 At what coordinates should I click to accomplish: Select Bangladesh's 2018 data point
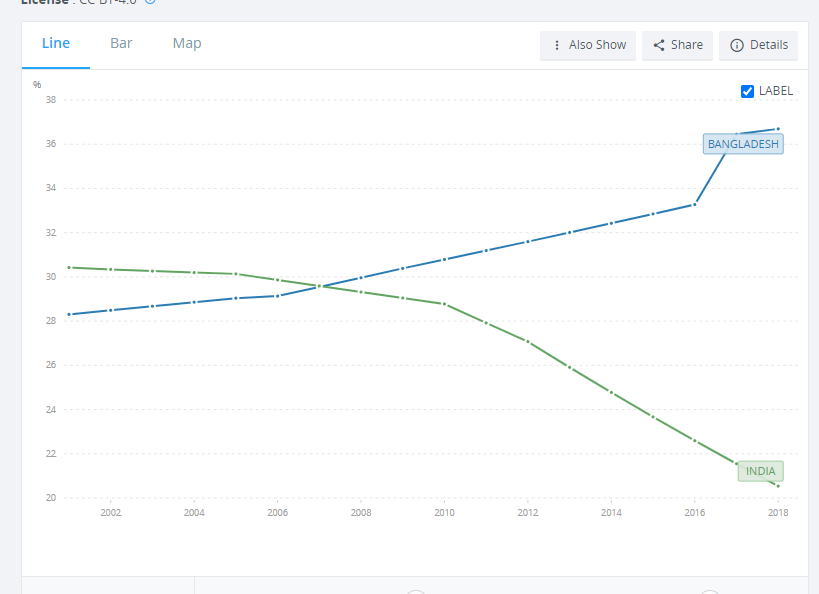point(778,129)
